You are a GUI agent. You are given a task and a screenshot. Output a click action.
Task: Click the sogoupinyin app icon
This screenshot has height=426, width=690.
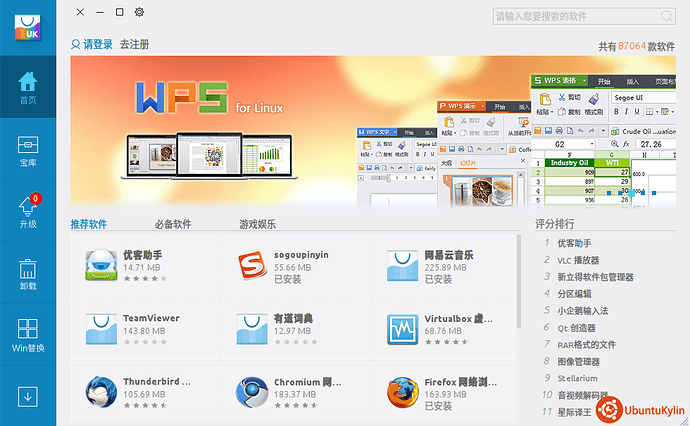coord(252,265)
